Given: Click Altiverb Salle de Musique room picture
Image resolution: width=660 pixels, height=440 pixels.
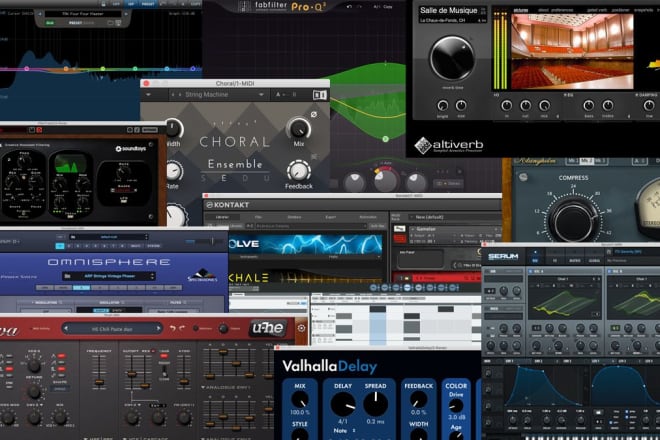Looking at the screenshot, I should pos(572,51).
